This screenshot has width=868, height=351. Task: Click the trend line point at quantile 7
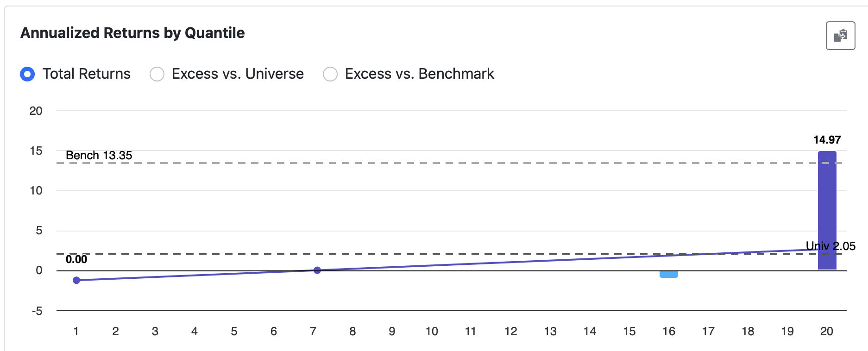317,270
